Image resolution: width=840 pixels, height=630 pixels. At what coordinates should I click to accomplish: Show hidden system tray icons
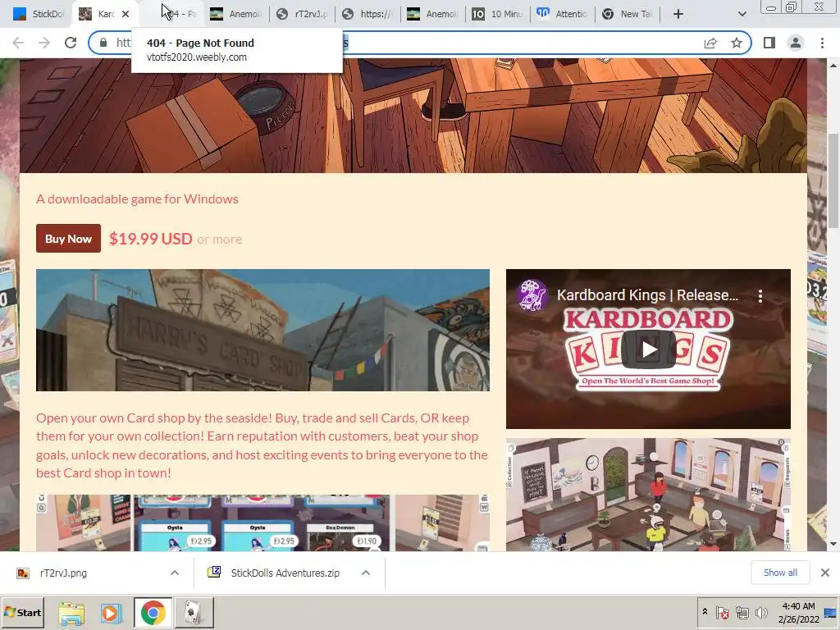point(705,612)
